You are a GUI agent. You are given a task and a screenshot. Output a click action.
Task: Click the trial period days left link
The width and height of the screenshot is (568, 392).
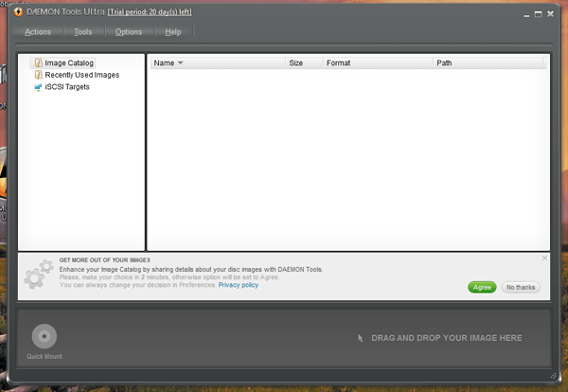(150, 12)
